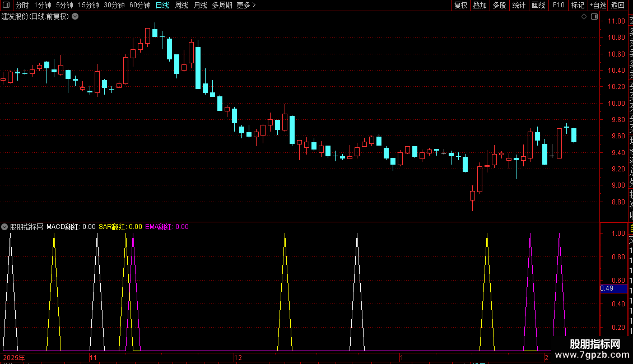
Task: Click the 叠加 overlay button
Action: pos(480,5)
